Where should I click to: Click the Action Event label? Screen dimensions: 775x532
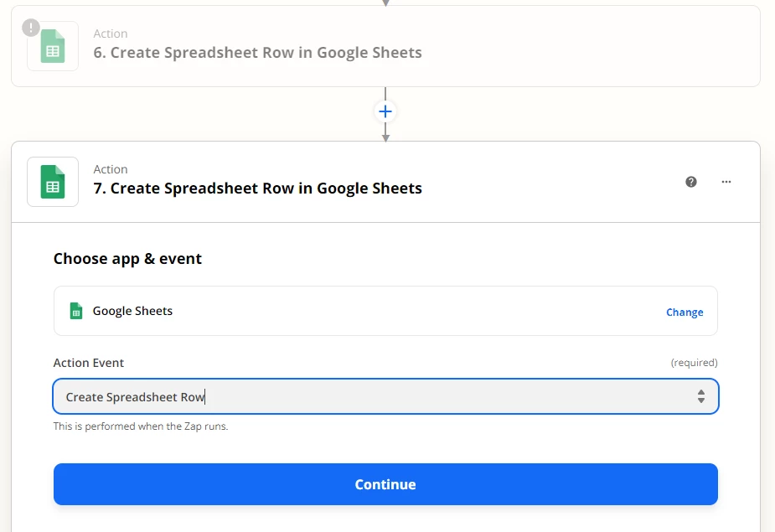[89, 363]
